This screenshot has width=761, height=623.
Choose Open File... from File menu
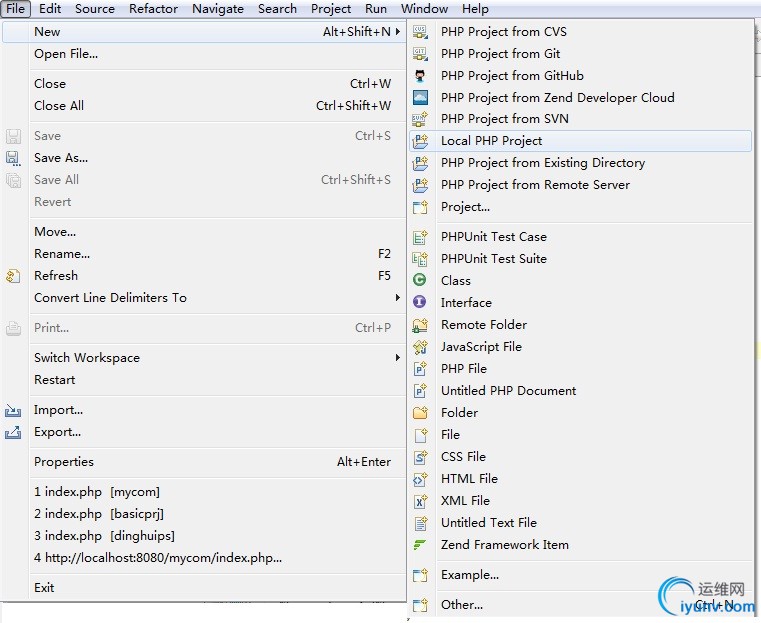[x=204, y=54]
